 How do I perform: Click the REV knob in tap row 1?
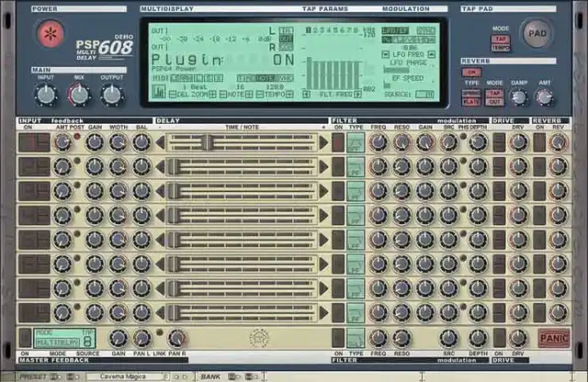click(x=558, y=142)
